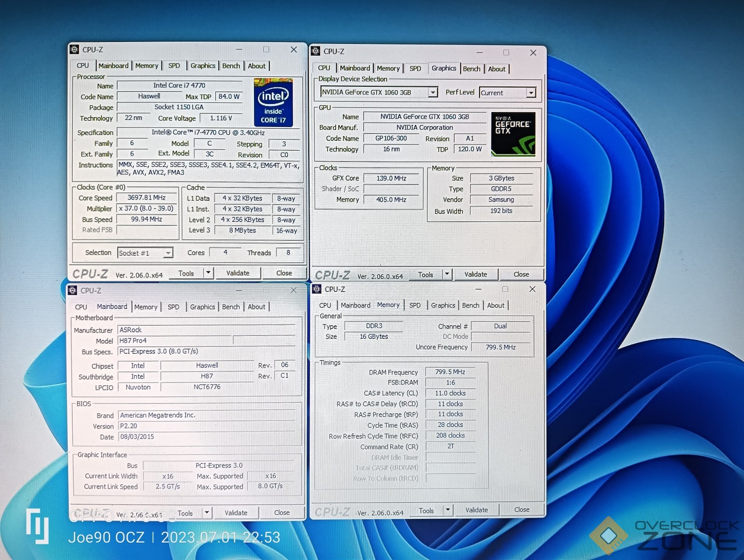The image size is (744, 560).
Task: Switch to Memory tab in the top-left CPU window
Action: (x=147, y=66)
